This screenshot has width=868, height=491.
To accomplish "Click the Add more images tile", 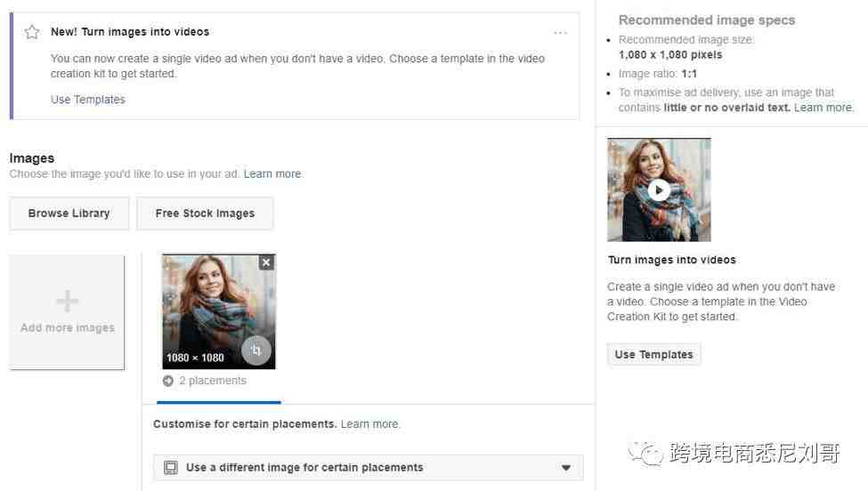I will (x=67, y=311).
